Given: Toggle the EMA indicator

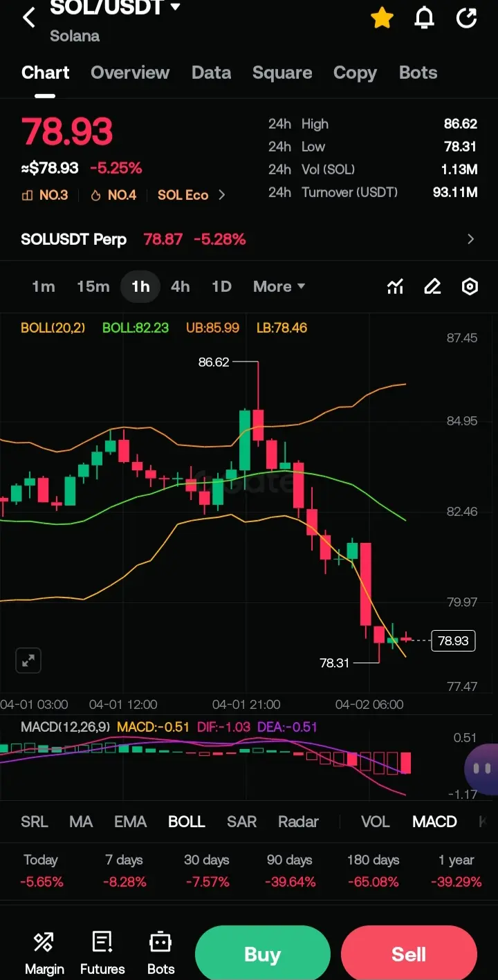Looking at the screenshot, I should pyautogui.click(x=130, y=822).
